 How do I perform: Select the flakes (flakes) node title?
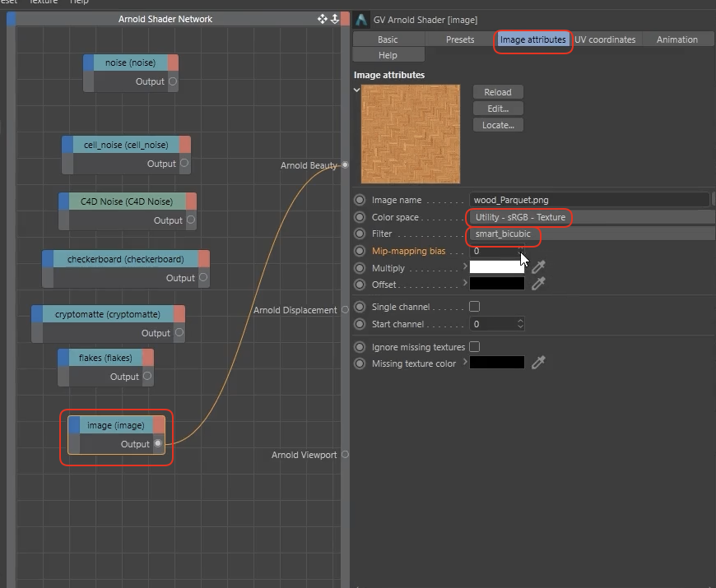click(x=105, y=357)
